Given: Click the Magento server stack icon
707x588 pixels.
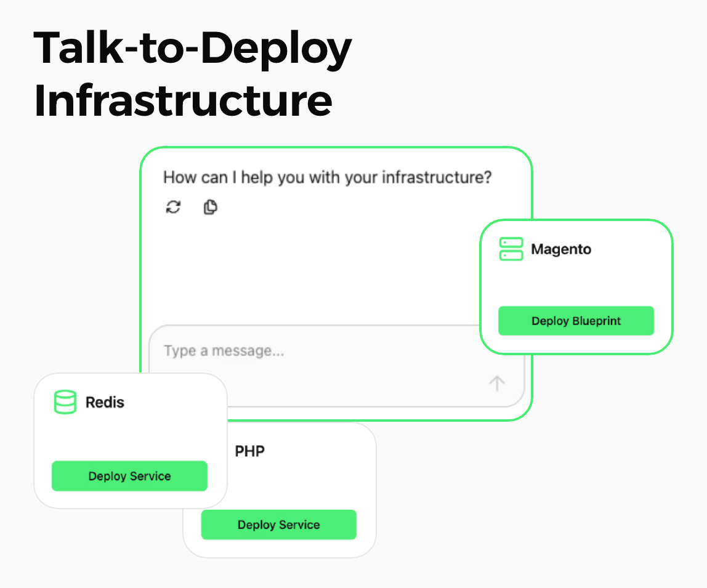Looking at the screenshot, I should tap(511, 249).
